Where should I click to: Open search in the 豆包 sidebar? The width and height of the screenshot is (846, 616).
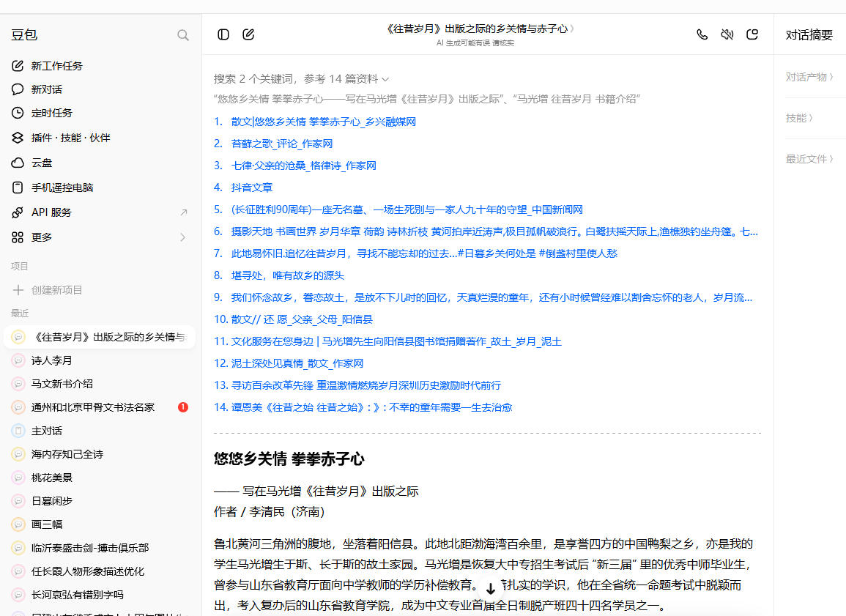(x=183, y=35)
